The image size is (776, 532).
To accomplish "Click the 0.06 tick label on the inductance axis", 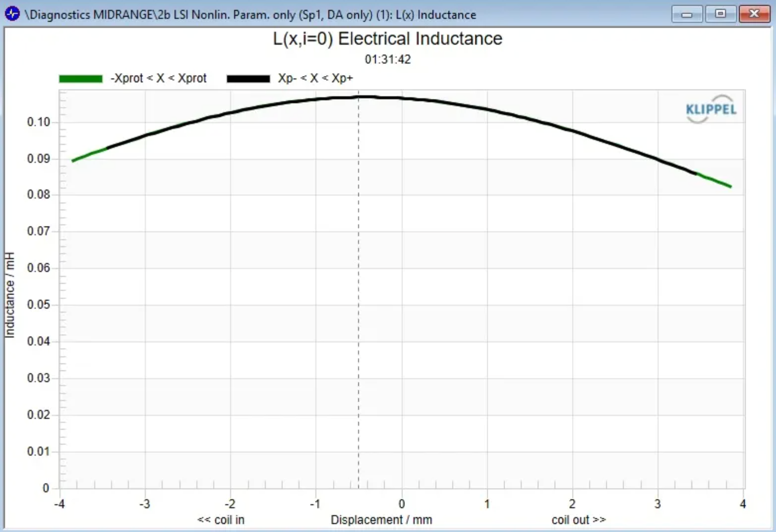I will click(x=39, y=268).
